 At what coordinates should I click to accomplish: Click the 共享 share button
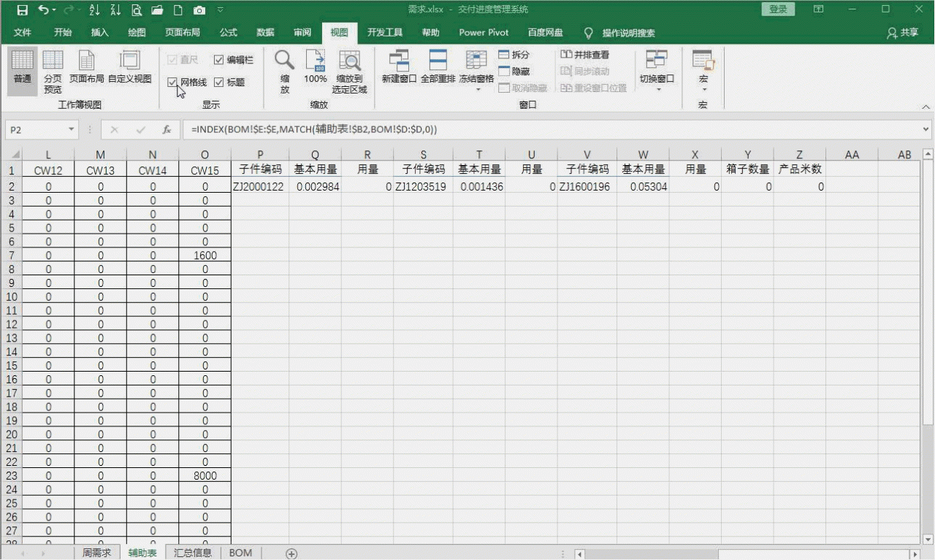click(x=902, y=33)
